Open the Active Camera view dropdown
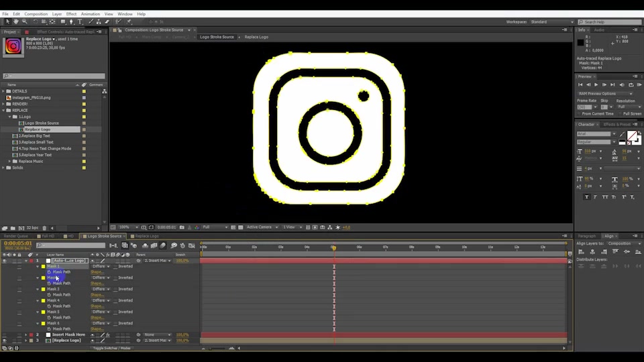 (262, 227)
